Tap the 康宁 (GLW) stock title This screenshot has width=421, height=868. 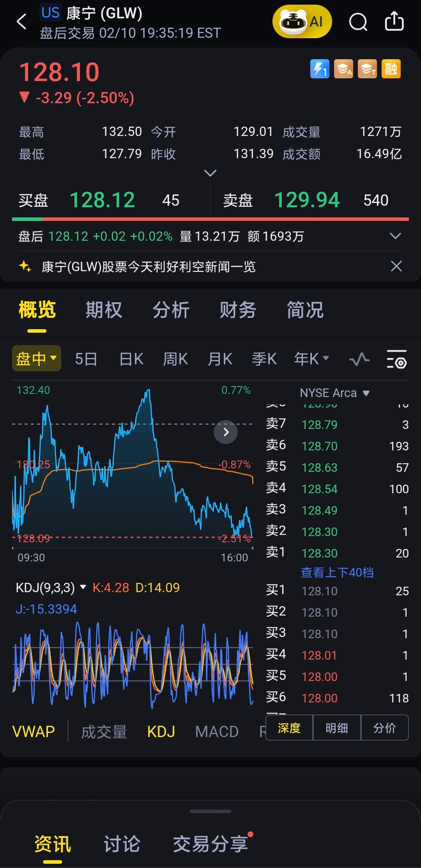pos(104,13)
